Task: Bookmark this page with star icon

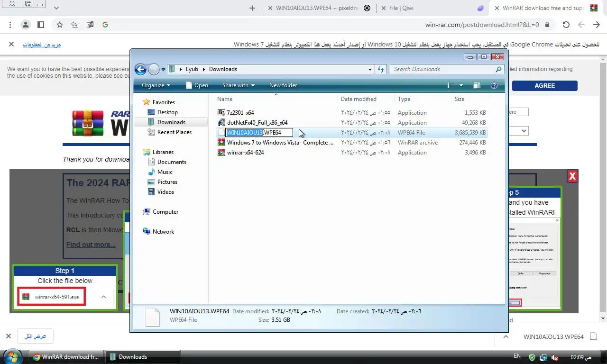Action: coord(59,25)
